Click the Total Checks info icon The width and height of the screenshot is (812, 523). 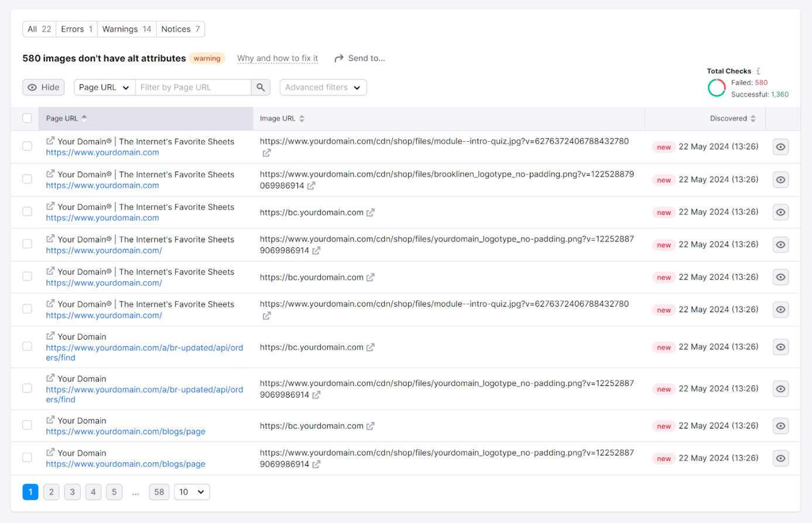(758, 71)
